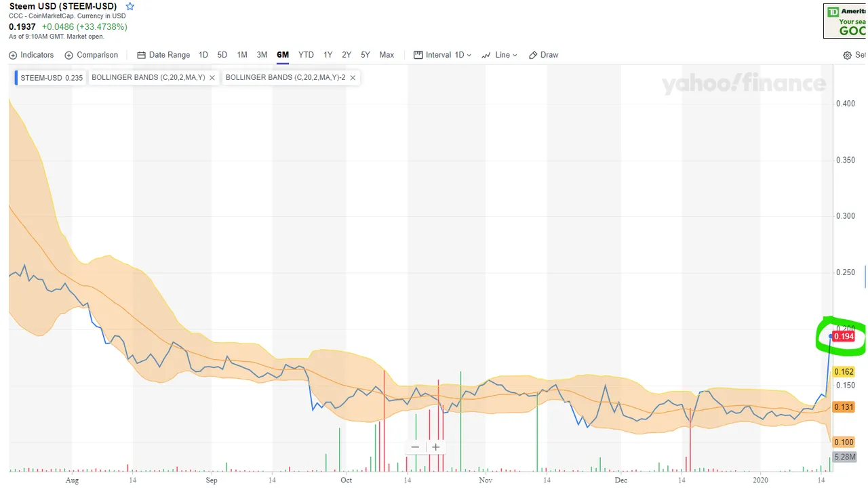Open the Indicators menu
Screen dimensions: 868x496
point(31,55)
